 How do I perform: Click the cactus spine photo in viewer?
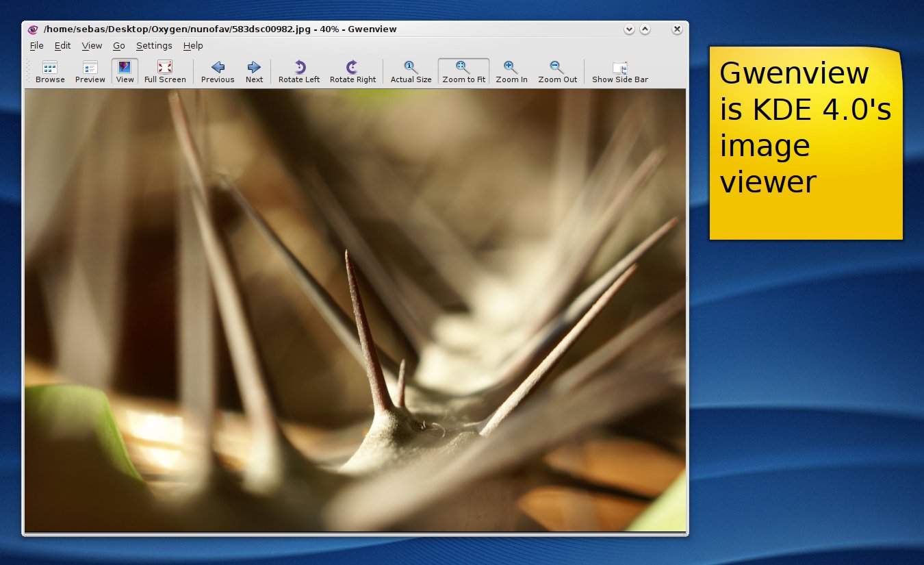pyautogui.click(x=355, y=310)
